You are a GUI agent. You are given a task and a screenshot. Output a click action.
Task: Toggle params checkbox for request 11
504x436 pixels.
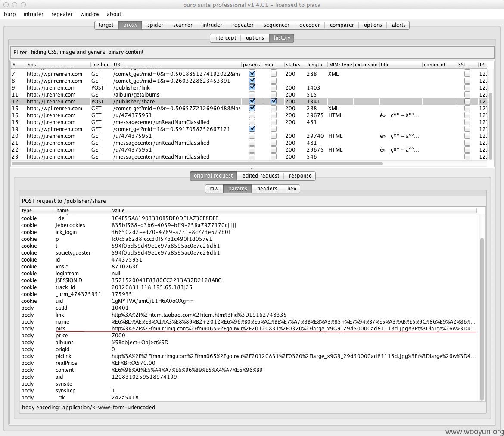252,94
